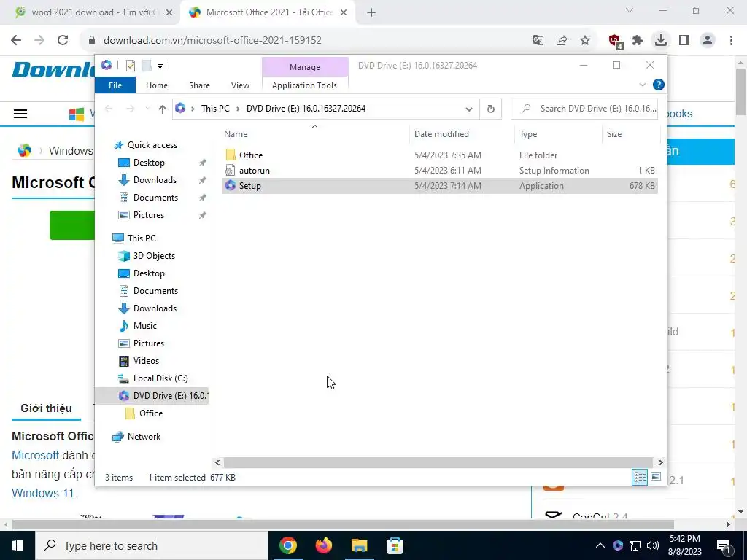This screenshot has width=747, height=560.
Task: Switch to the Share ribbon tab
Action: pyautogui.click(x=199, y=85)
